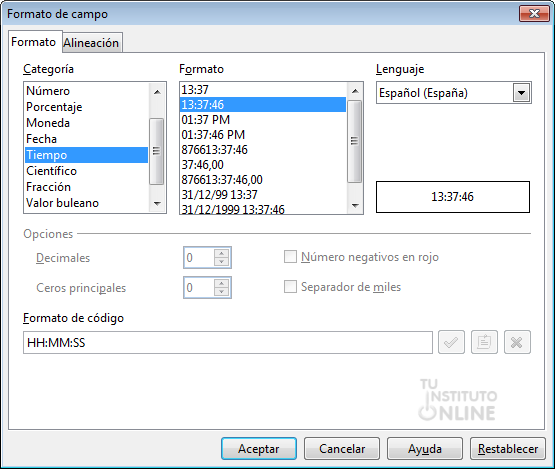This screenshot has width=555, height=469.
Task: Select the Formato tab
Action: pos(34,42)
